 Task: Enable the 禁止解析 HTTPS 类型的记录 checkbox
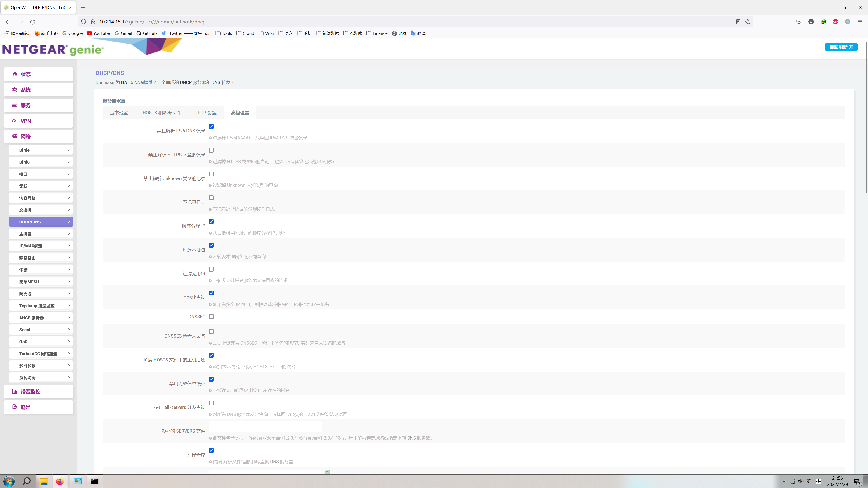(x=211, y=150)
